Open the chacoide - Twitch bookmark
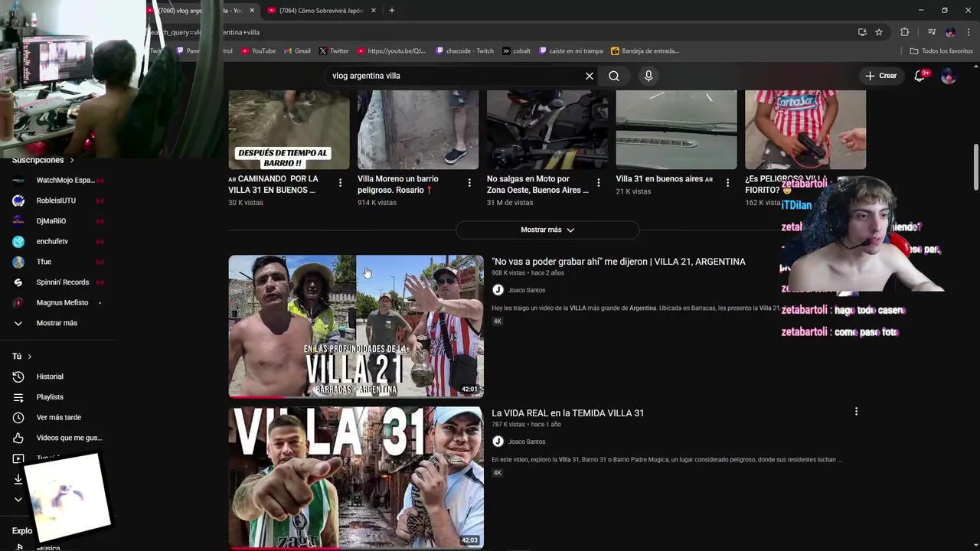The width and height of the screenshot is (980, 551). tap(465, 51)
